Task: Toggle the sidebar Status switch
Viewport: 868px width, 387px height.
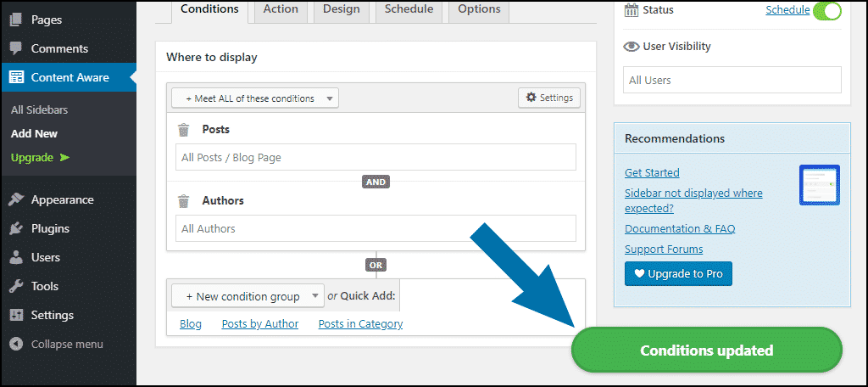Action: coord(827,10)
